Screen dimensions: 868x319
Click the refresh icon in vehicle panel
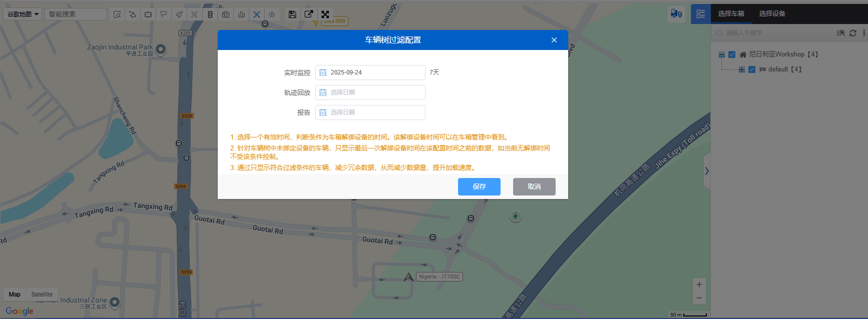853,33
